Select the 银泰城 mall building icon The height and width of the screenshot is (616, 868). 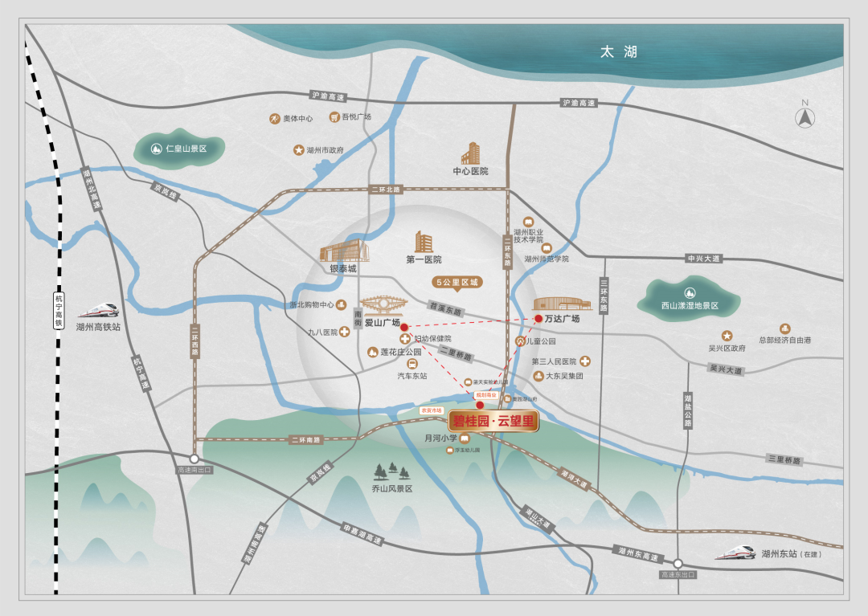pos(344,251)
